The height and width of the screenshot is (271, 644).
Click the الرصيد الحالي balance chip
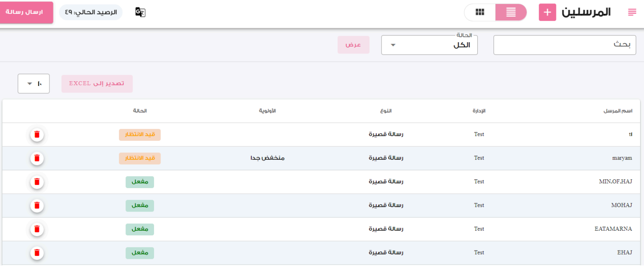coord(91,12)
